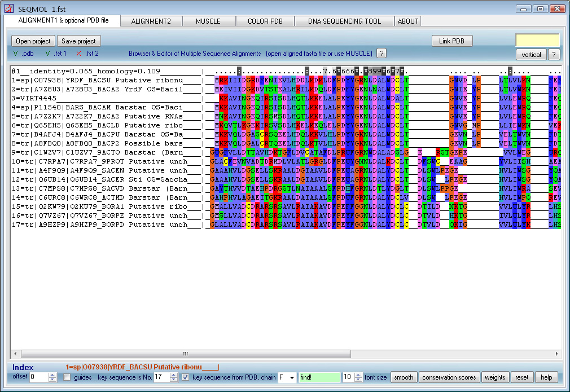Open the MUSCLE tab
The height and width of the screenshot is (392, 570).
click(208, 21)
